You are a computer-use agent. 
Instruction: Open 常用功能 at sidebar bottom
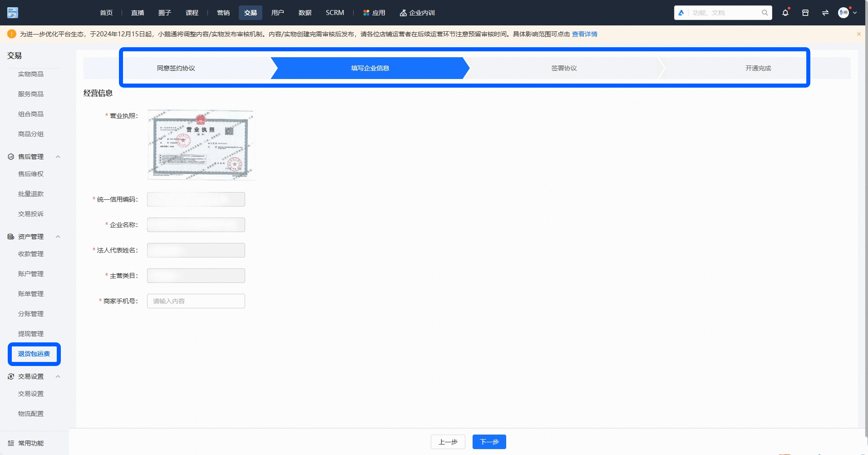click(x=31, y=443)
